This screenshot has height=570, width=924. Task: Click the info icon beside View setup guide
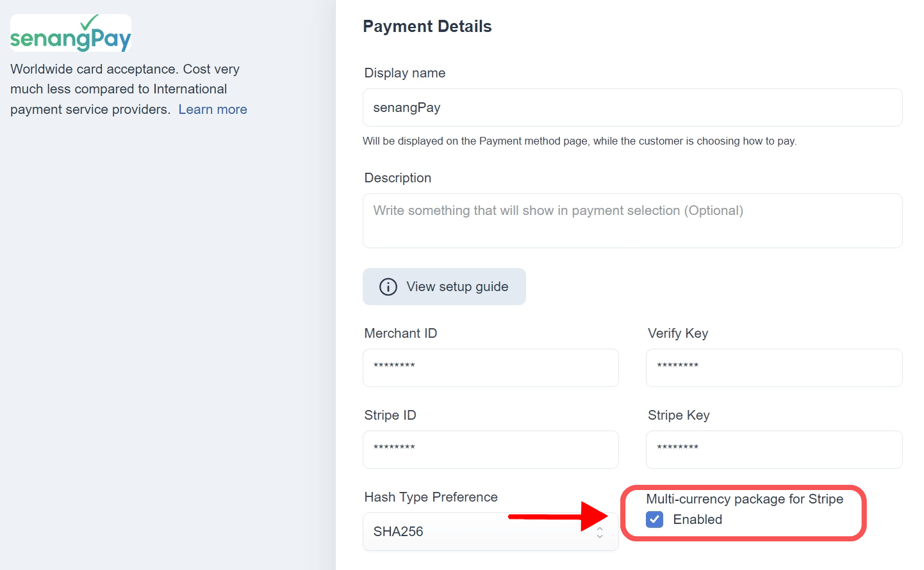tap(388, 287)
